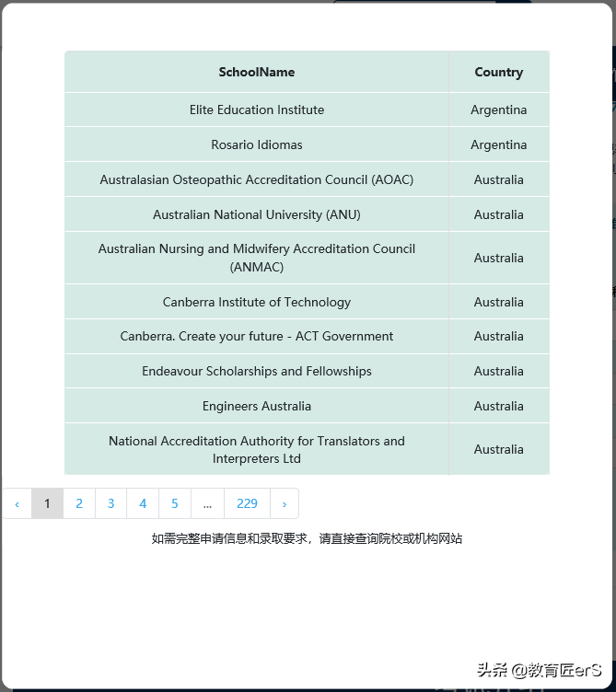Click Australia in the ANMAC row

click(x=499, y=258)
